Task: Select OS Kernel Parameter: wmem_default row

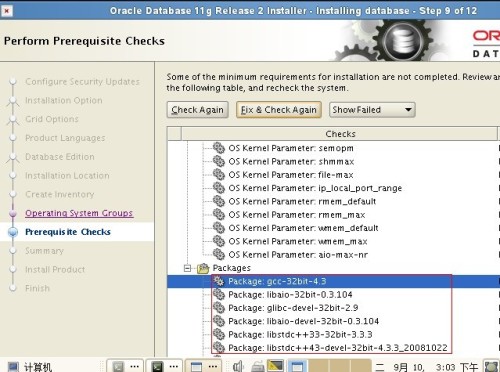Action: tap(304, 228)
